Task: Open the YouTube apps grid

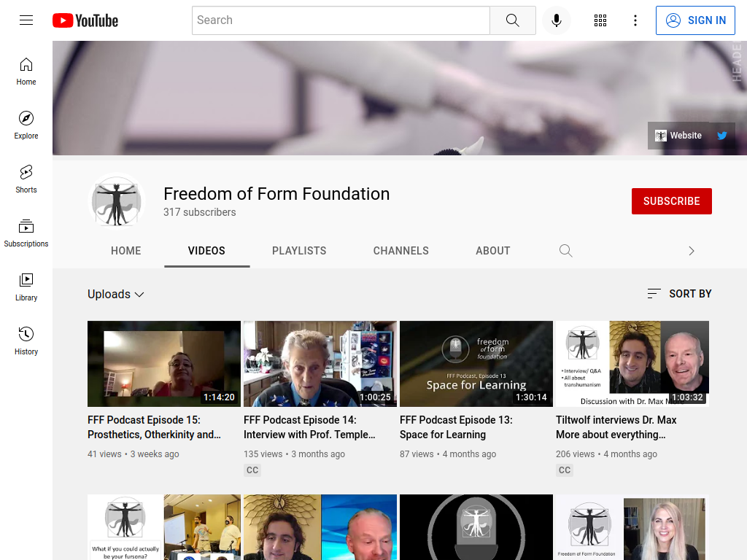Action: tap(600, 20)
